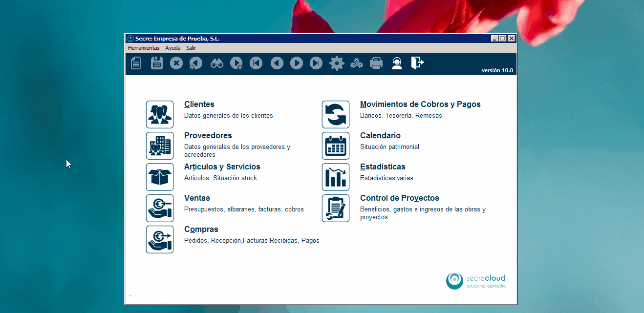
Task: Click the secrecloud logo
Action: click(x=476, y=280)
